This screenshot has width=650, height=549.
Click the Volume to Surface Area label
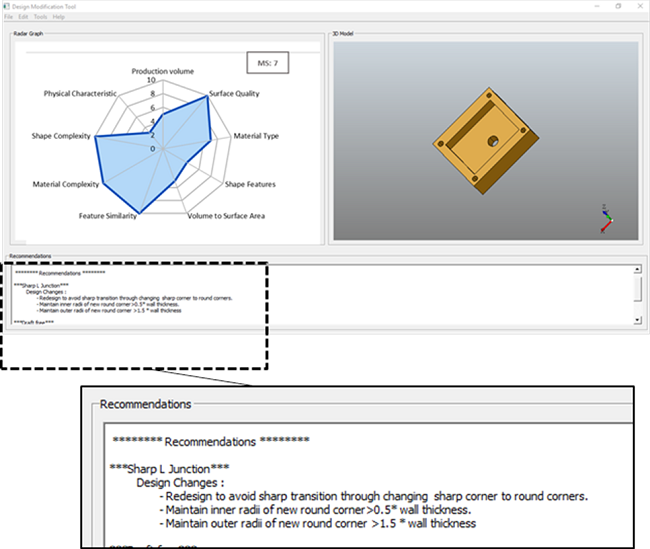226,216
